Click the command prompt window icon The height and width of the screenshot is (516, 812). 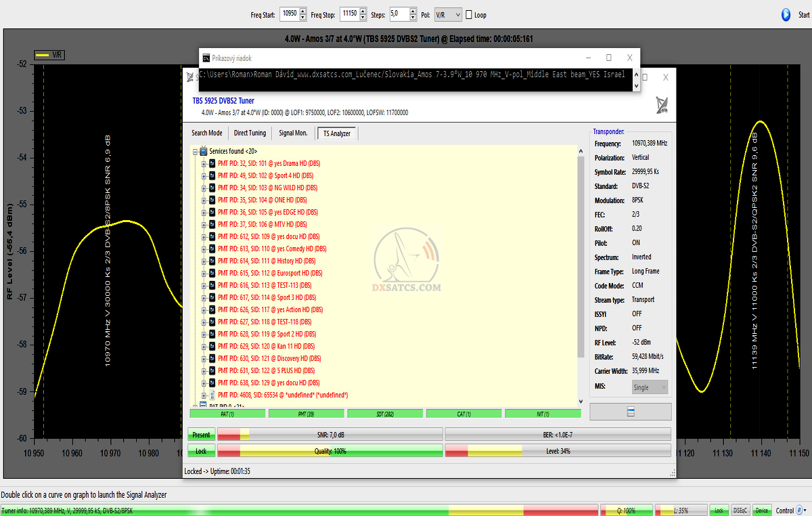click(206, 58)
